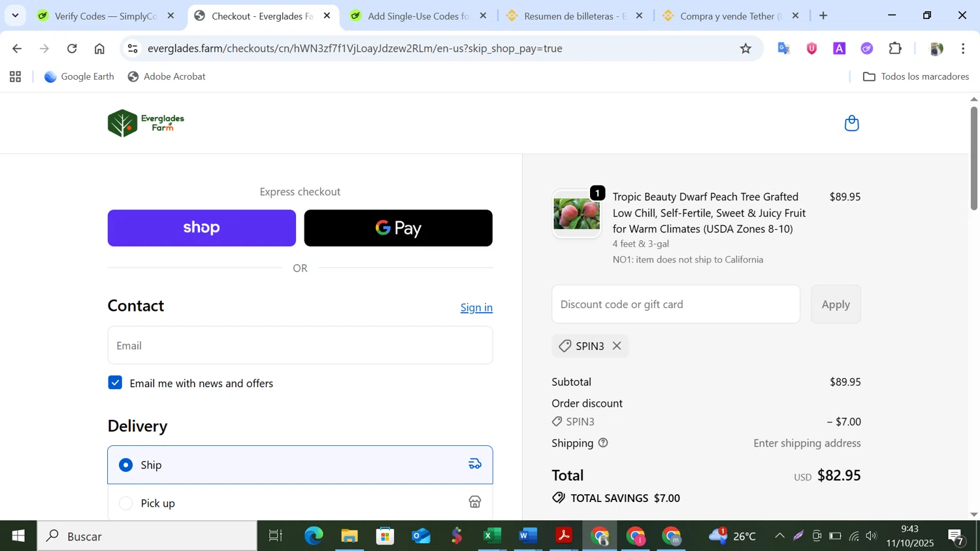Image resolution: width=980 pixels, height=551 pixels.
Task: Open Microsoft Edge from the taskbar
Action: point(314,536)
